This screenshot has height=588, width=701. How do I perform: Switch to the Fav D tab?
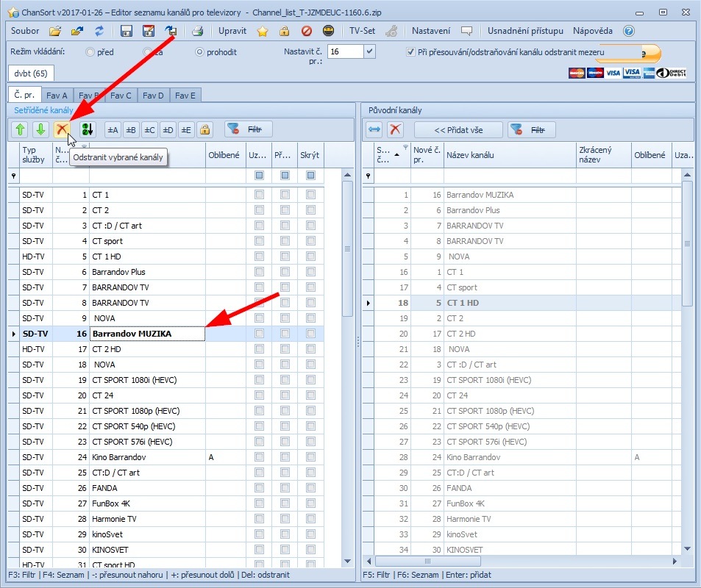pos(153,95)
